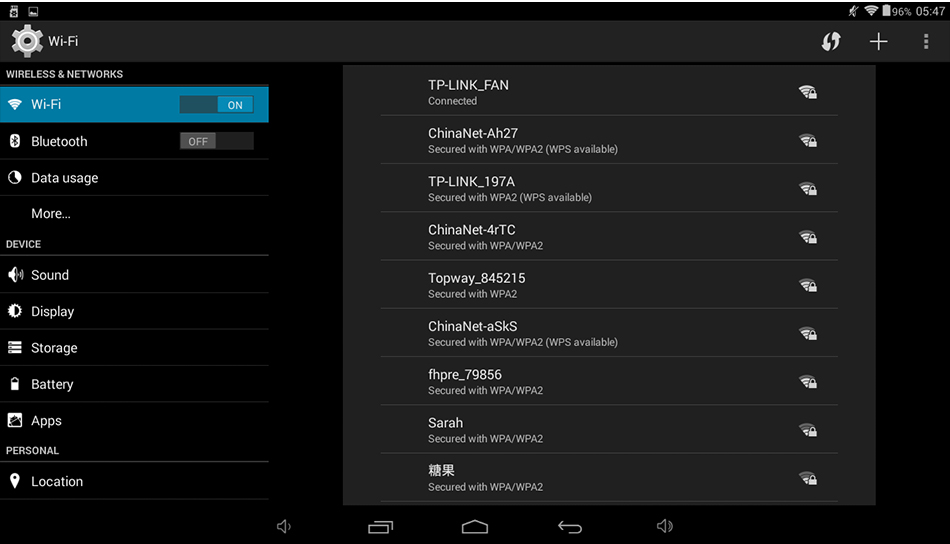The height and width of the screenshot is (544, 950).
Task: Enable the Bluetooth OFF switch
Action: pos(216,141)
